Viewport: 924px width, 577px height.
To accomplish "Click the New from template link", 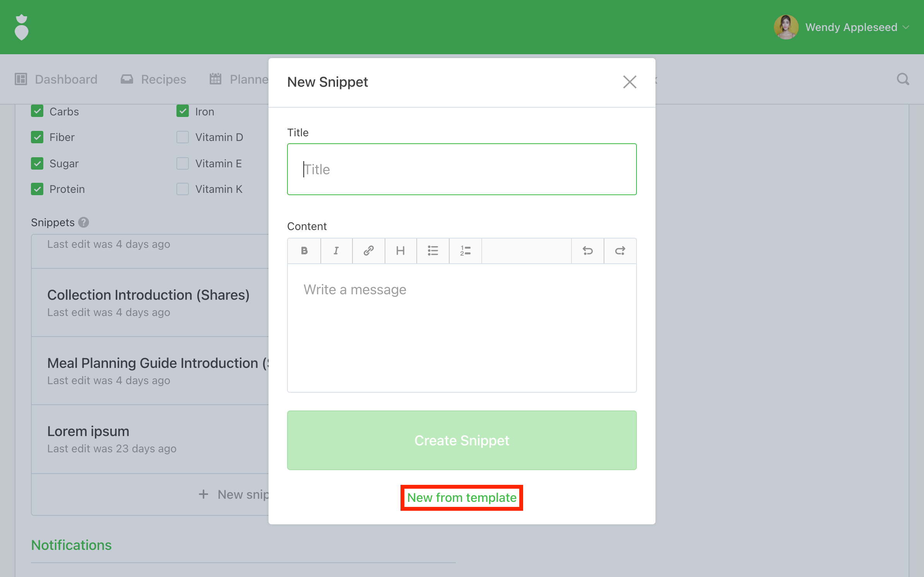I will 462,498.
